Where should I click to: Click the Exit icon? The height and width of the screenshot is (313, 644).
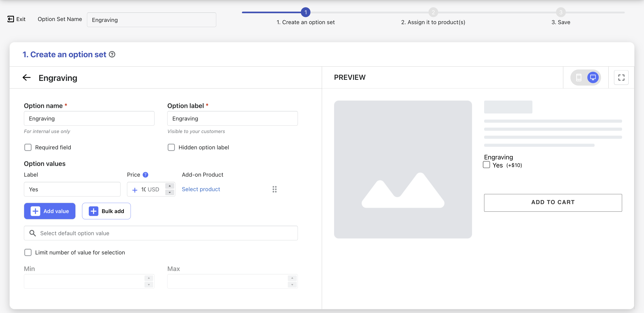[11, 19]
